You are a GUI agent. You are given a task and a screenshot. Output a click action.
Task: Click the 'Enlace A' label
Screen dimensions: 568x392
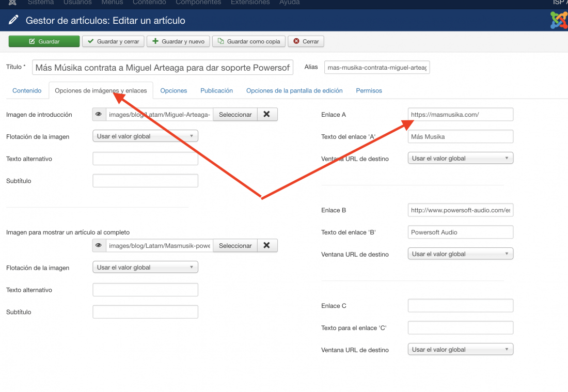pyautogui.click(x=333, y=115)
